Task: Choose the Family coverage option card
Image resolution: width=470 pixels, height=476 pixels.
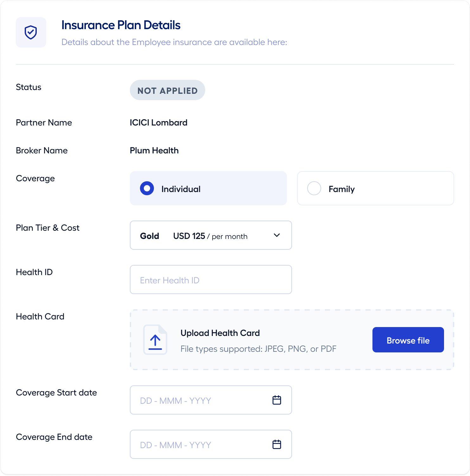Action: (376, 188)
